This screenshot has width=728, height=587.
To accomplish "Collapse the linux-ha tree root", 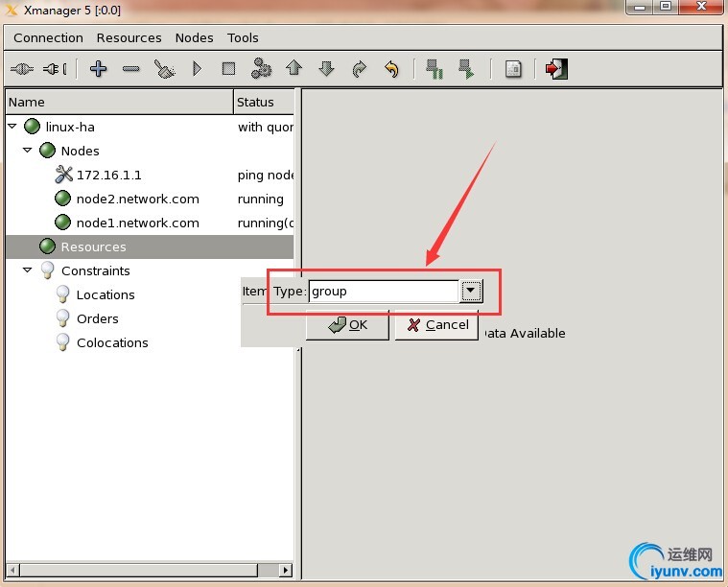I will click(x=12, y=127).
